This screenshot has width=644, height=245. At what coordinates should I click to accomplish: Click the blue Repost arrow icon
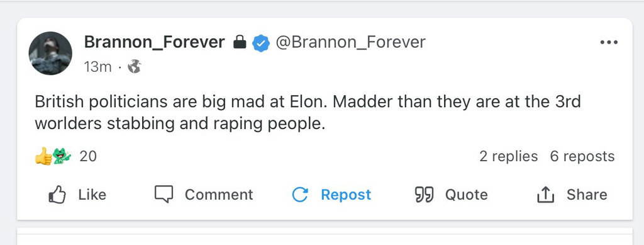(x=300, y=195)
